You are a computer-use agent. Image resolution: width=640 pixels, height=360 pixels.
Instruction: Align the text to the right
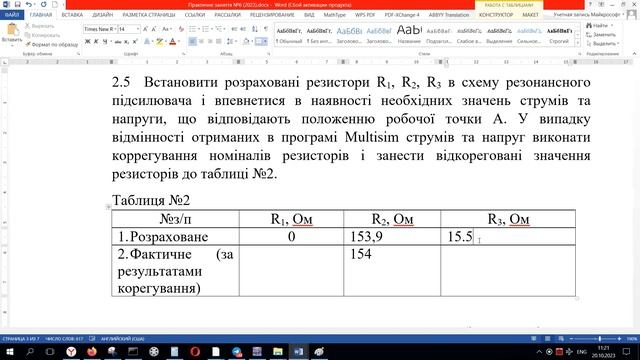210,42
